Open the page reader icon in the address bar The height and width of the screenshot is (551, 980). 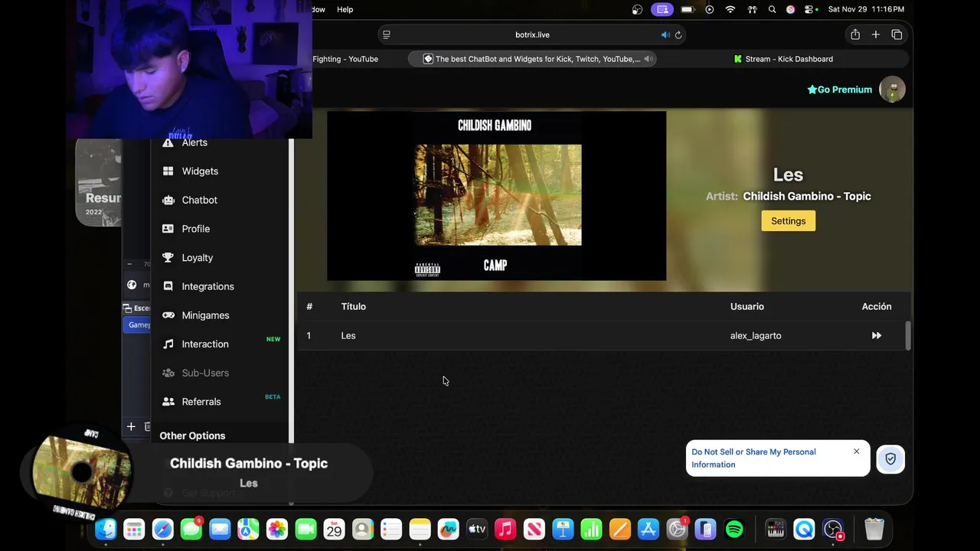387,34
